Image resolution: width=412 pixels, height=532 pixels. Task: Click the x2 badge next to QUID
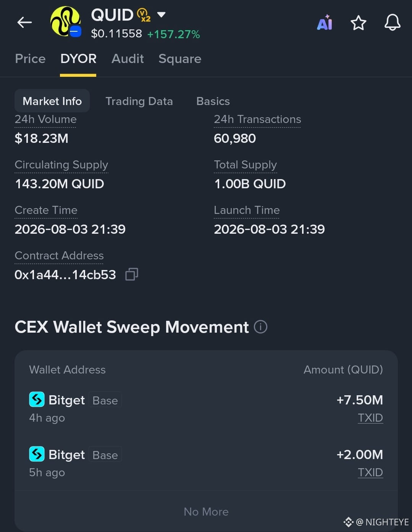click(144, 15)
